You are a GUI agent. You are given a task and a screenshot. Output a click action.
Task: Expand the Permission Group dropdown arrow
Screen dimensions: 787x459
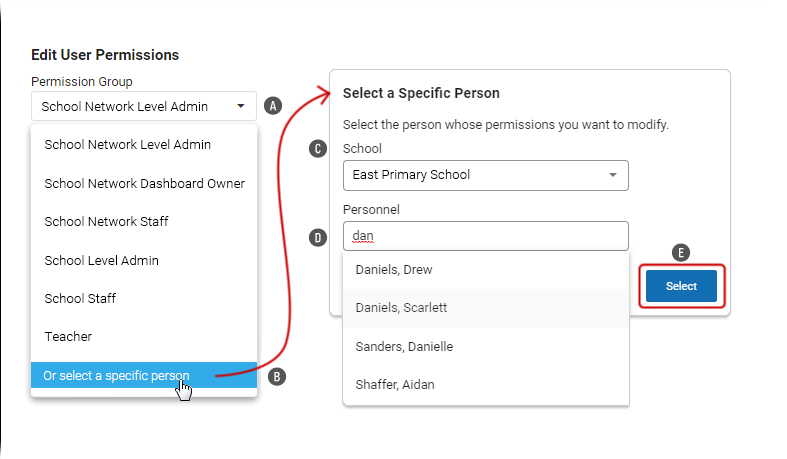point(241,106)
